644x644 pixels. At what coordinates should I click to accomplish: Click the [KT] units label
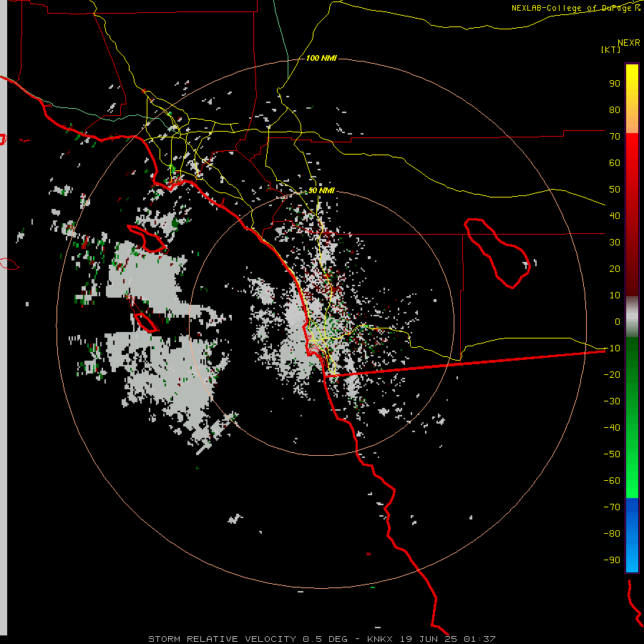pyautogui.click(x=611, y=49)
